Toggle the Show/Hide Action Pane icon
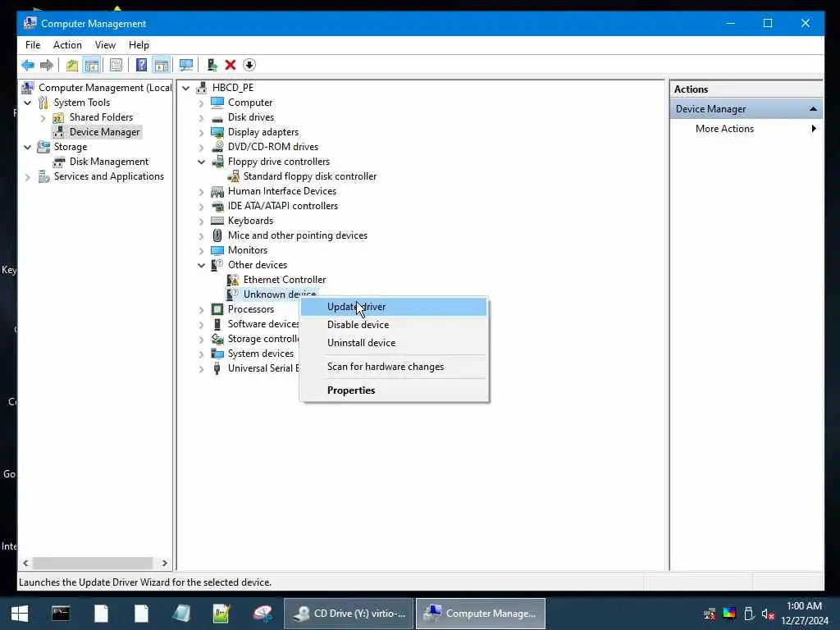 pyautogui.click(x=162, y=66)
